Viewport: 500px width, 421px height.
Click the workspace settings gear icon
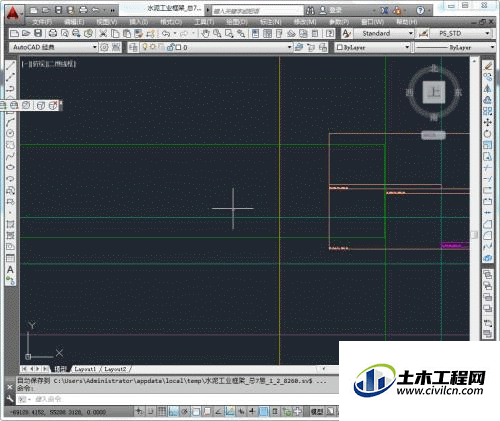(x=104, y=47)
